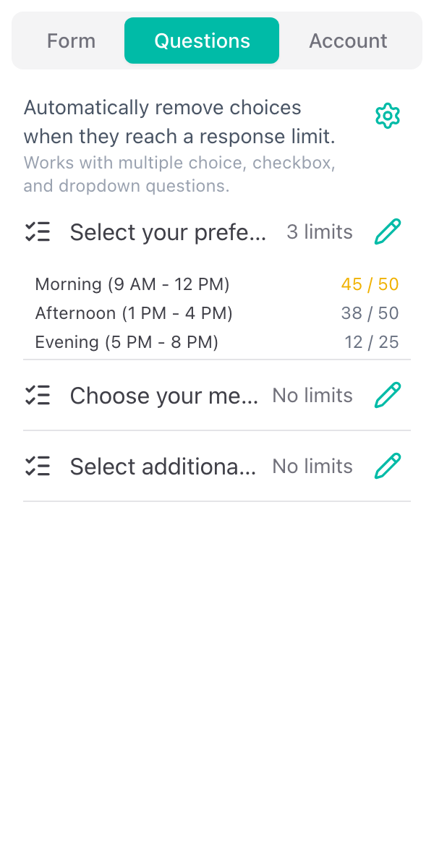The height and width of the screenshot is (868, 434).
Task: Expand the Choose your meal question
Action: [x=164, y=395]
